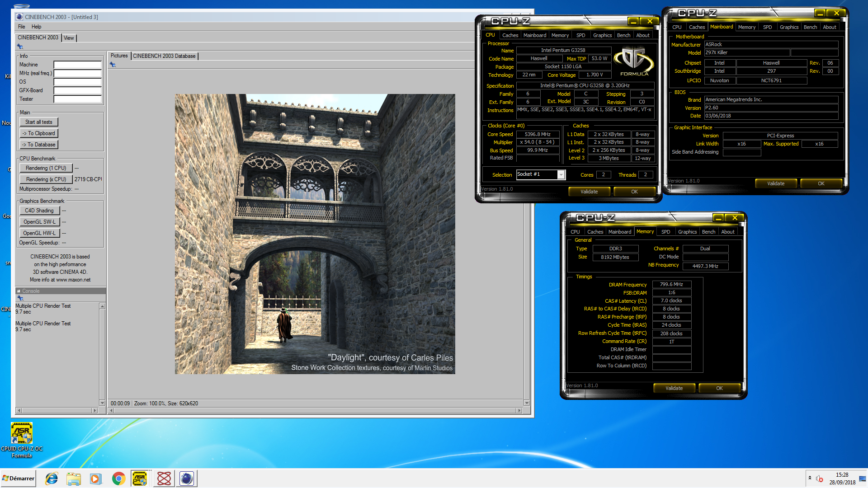The width and height of the screenshot is (868, 488).
Task: Open SPD tab in CPU-Z Memory window
Action: 666,232
